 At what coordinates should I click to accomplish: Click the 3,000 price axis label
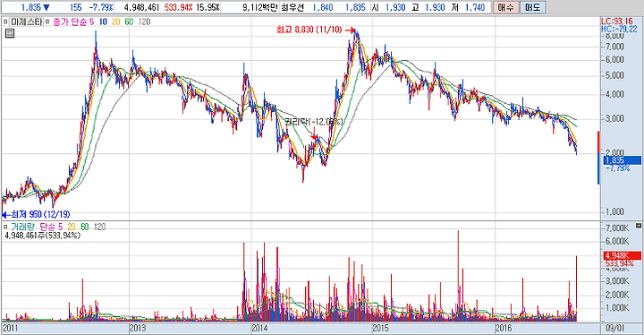click(x=614, y=119)
